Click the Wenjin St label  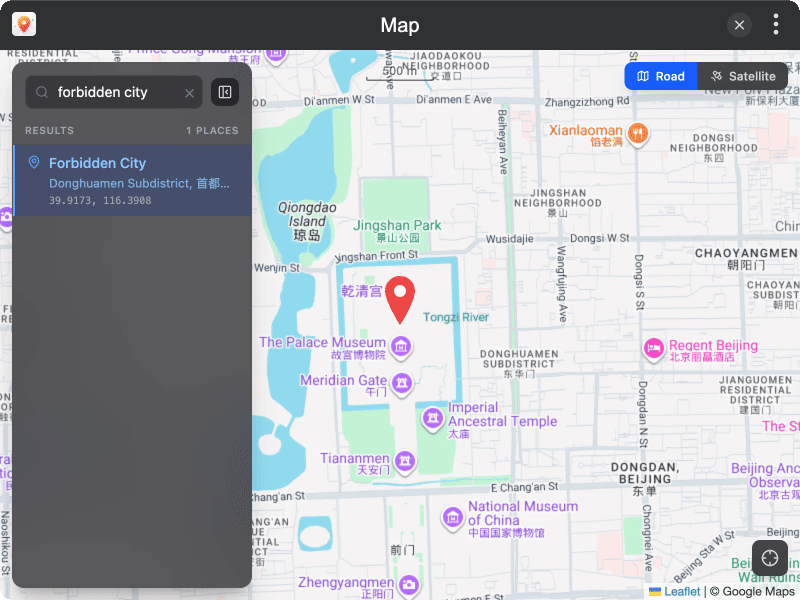click(277, 267)
